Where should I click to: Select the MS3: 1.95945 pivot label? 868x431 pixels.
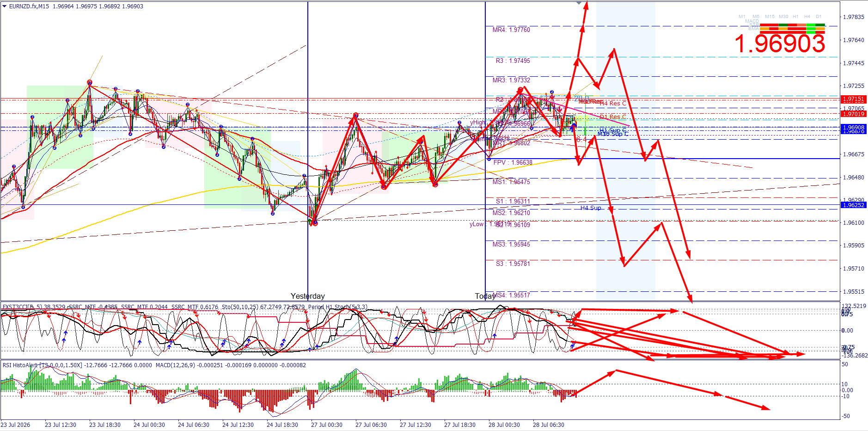pos(511,244)
